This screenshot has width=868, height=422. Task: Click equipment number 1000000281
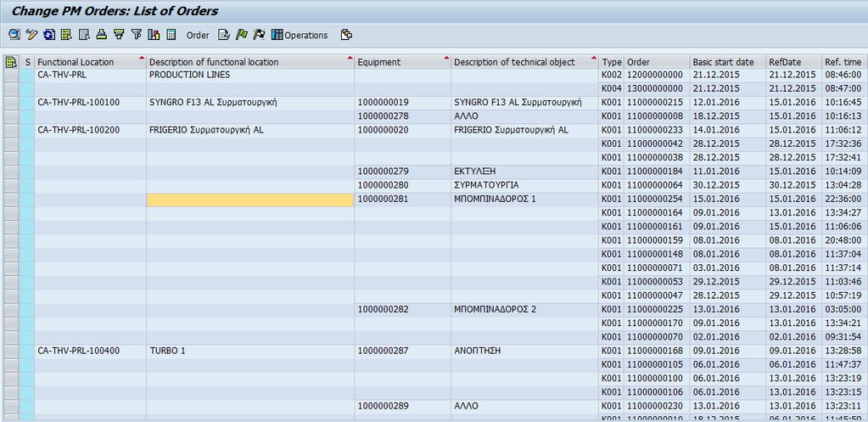point(383,200)
